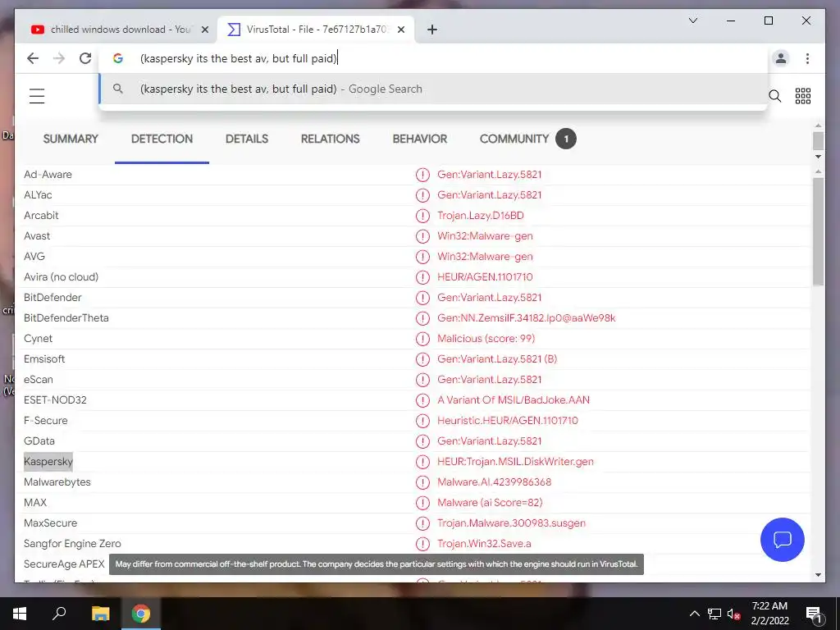The image size is (840, 630).
Task: Switch to the SUMMARY tab
Action: [x=71, y=139]
